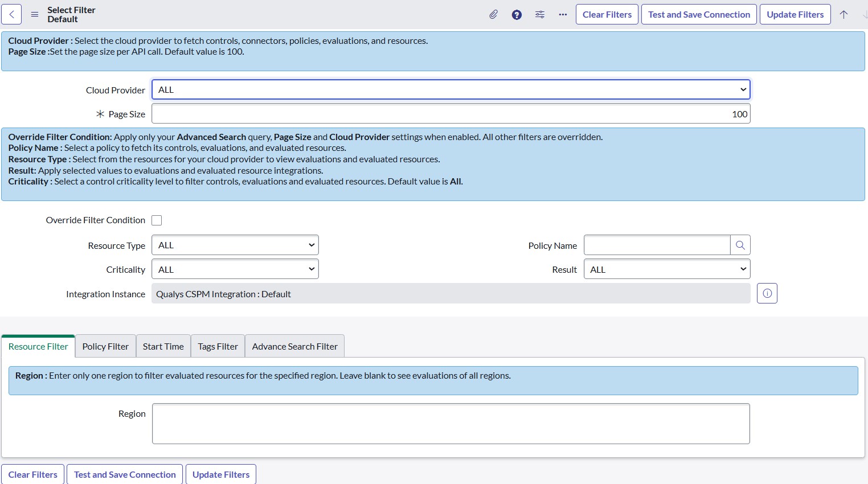
Task: Switch to the Tags Filter tab
Action: 218,346
